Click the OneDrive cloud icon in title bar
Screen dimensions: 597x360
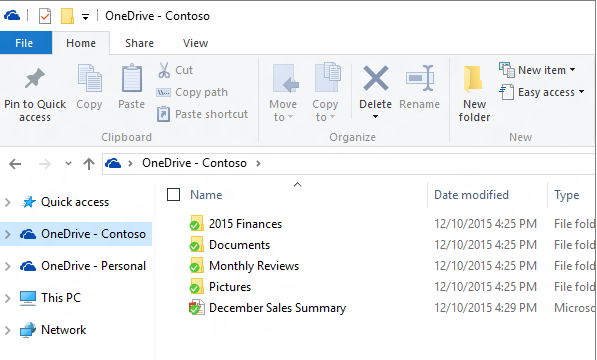click(12, 16)
